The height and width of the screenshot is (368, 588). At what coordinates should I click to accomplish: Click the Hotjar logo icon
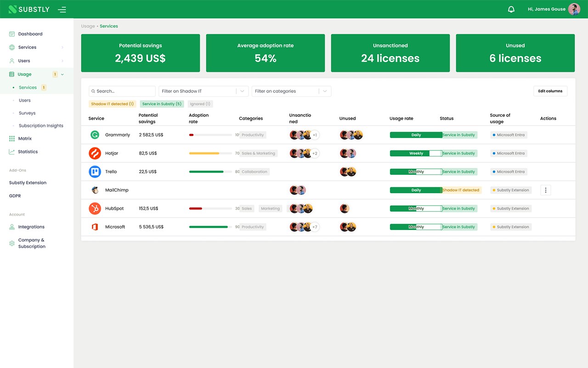[x=95, y=153]
